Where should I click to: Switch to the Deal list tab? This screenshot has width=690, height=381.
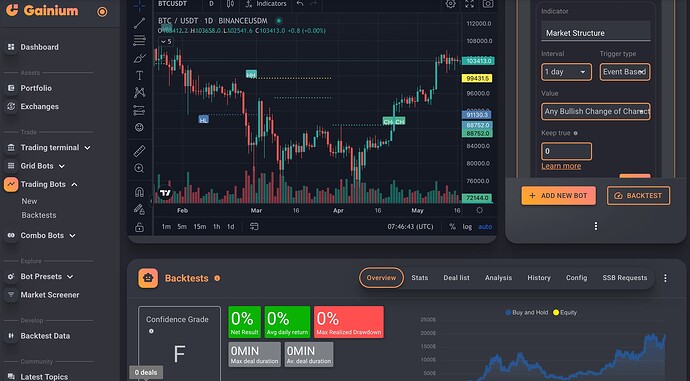pyautogui.click(x=456, y=278)
